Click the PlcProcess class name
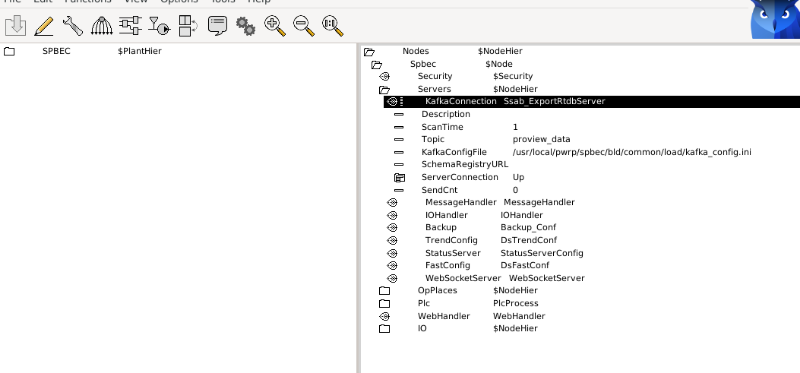The height and width of the screenshot is (373, 800). coord(515,304)
